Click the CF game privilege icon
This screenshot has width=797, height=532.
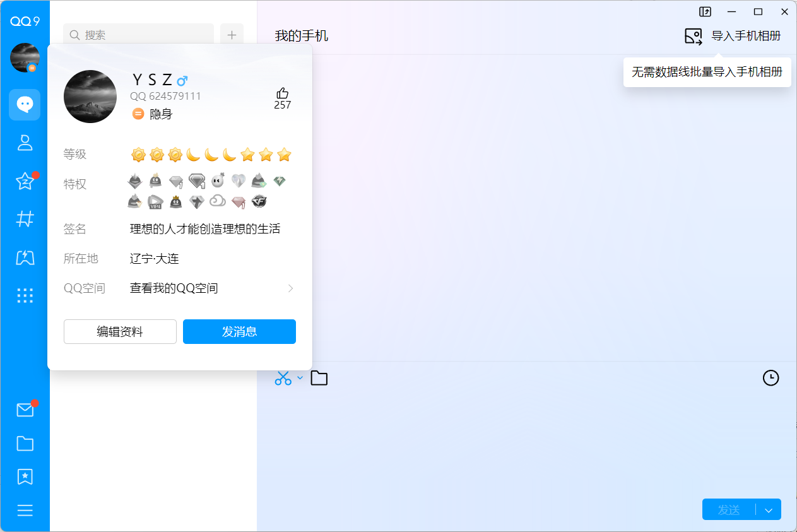point(259,202)
